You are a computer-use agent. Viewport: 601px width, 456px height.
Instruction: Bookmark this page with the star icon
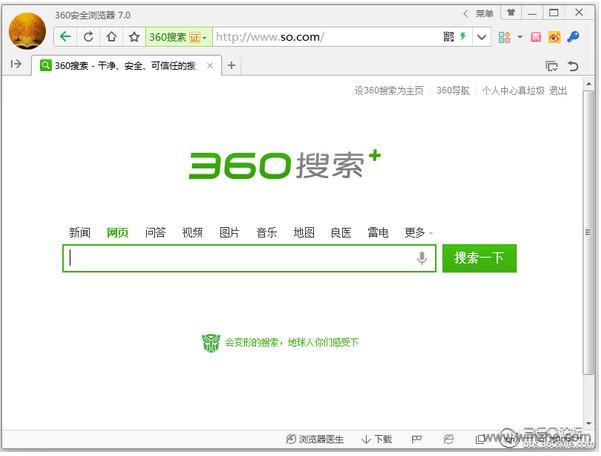coord(134,37)
